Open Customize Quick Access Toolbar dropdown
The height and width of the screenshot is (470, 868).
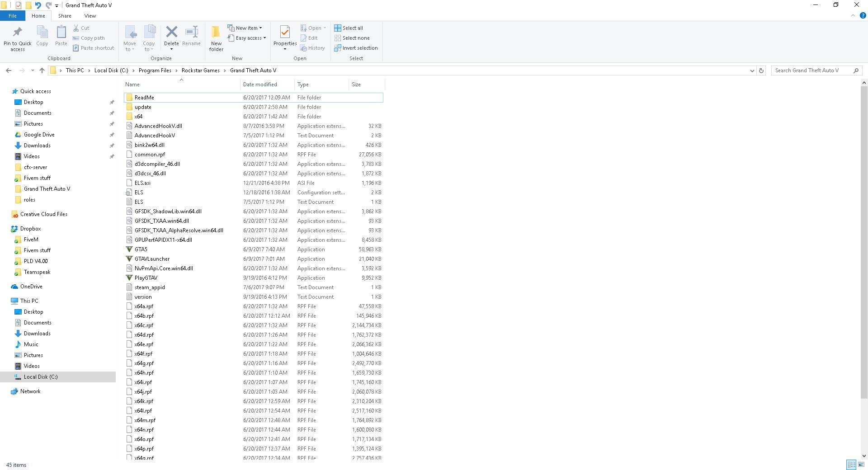(57, 5)
